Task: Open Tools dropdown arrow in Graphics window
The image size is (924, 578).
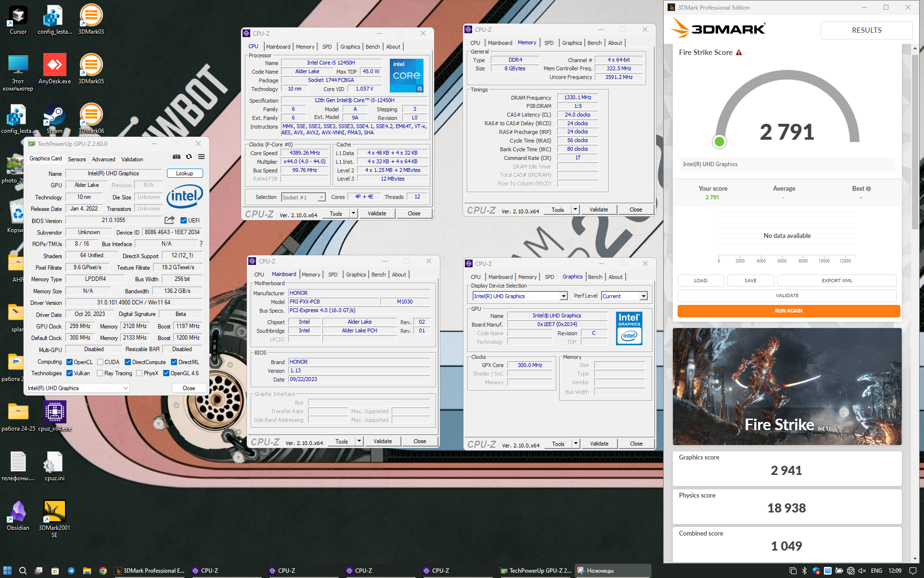Action: pyautogui.click(x=576, y=444)
